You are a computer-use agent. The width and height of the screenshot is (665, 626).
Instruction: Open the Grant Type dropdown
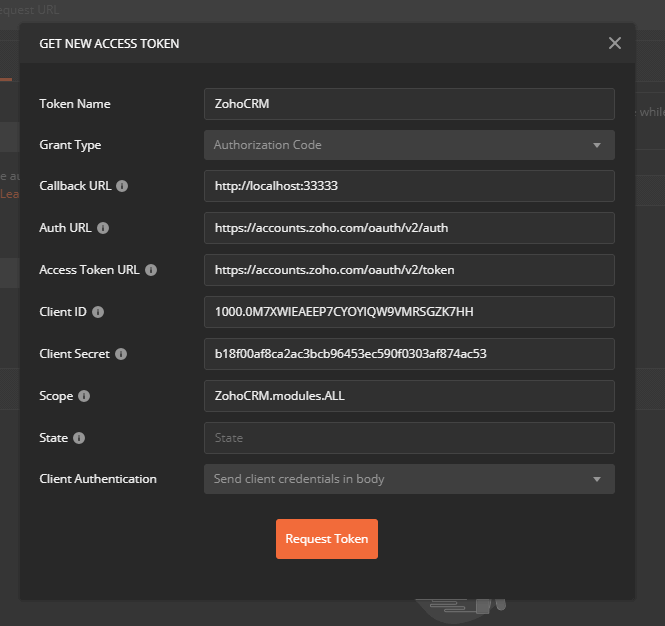point(408,145)
